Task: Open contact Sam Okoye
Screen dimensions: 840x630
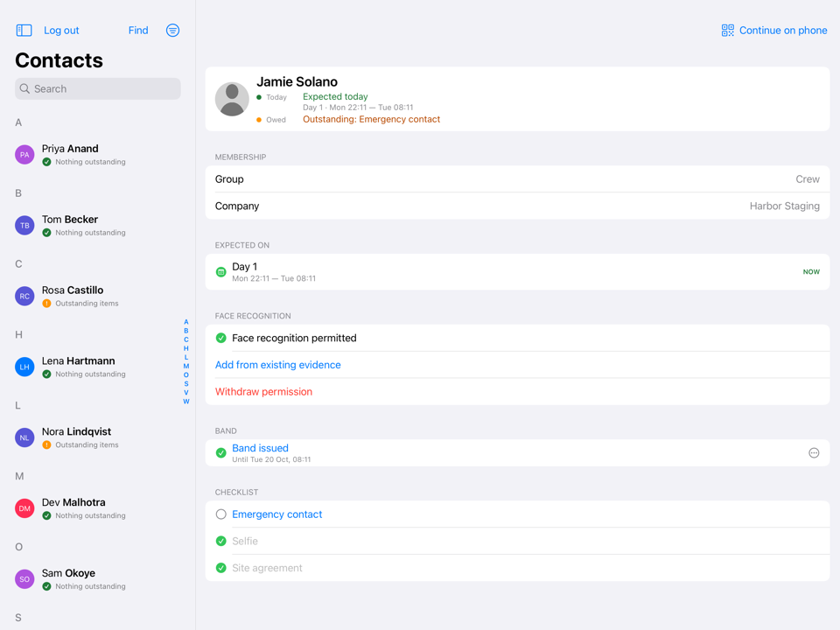Action: tap(97, 579)
